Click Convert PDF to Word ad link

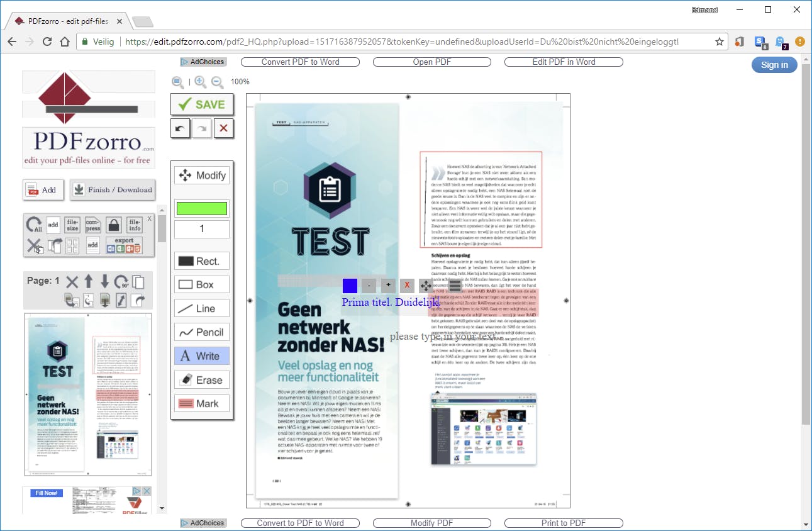pyautogui.click(x=300, y=62)
